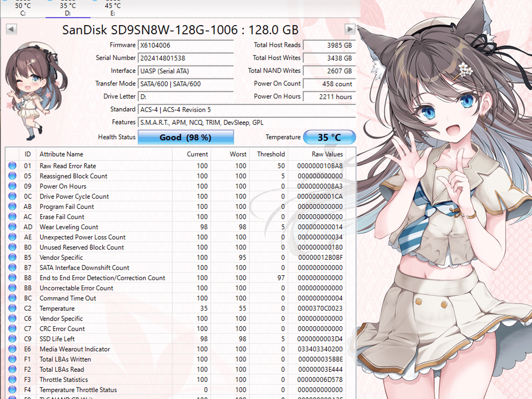Click the Interface field UASP (Serial ATA)
532x399 pixels.
click(x=186, y=71)
